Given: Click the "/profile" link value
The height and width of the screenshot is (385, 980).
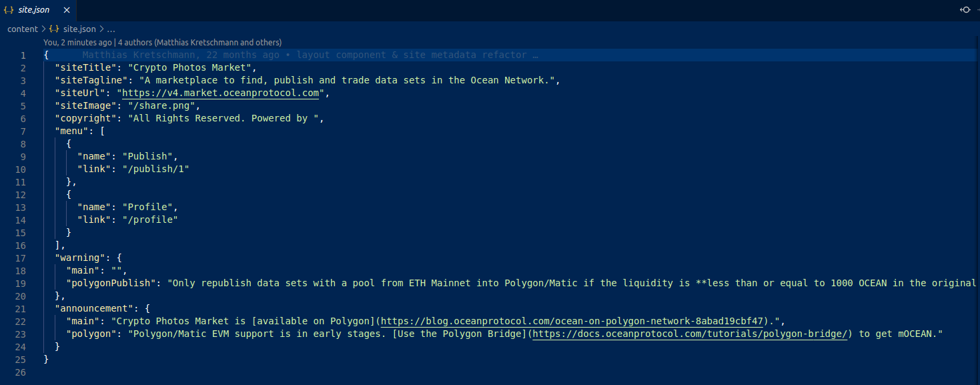Looking at the screenshot, I should (x=151, y=220).
